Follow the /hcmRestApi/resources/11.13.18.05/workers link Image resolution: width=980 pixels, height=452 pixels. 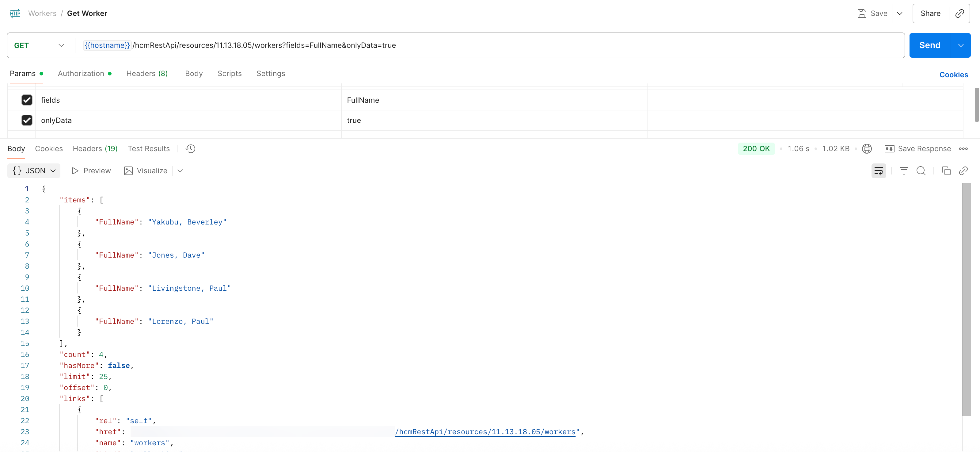(x=485, y=431)
